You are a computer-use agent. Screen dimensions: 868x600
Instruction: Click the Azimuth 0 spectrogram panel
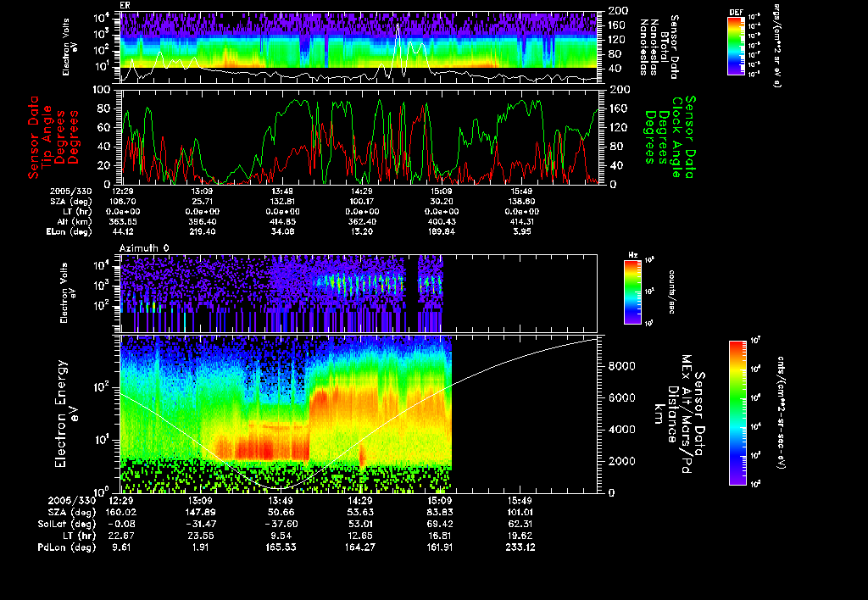(359, 293)
